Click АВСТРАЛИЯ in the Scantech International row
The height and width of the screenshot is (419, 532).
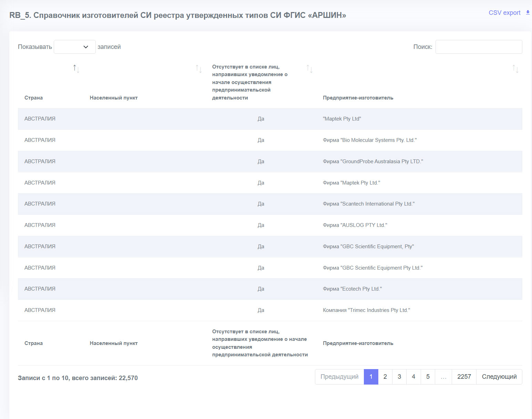click(40, 204)
